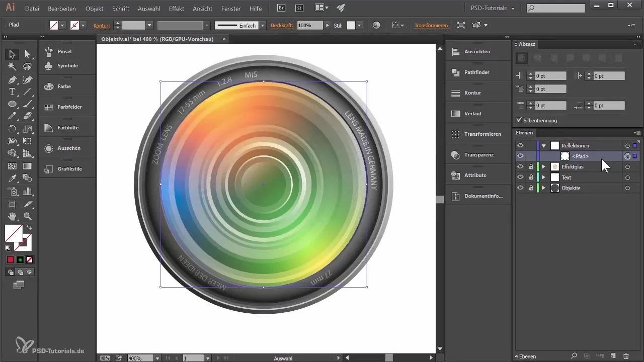
Task: Select the Scale tool
Action: point(27,129)
